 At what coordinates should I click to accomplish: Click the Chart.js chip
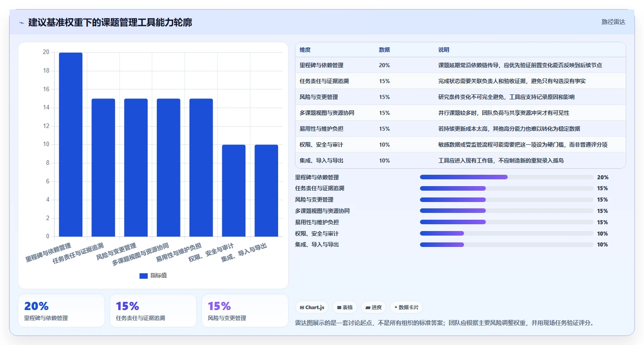point(312,307)
